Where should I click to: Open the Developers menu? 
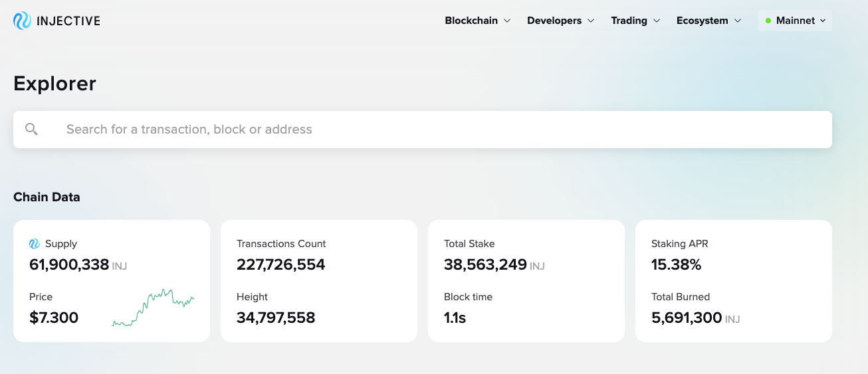[560, 21]
